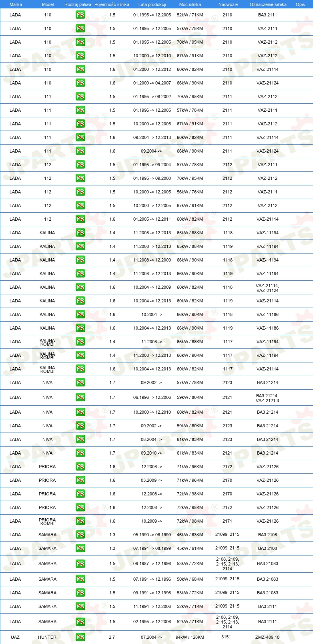
Task: Click the Lata produkcji column header
Action: [x=152, y=4]
